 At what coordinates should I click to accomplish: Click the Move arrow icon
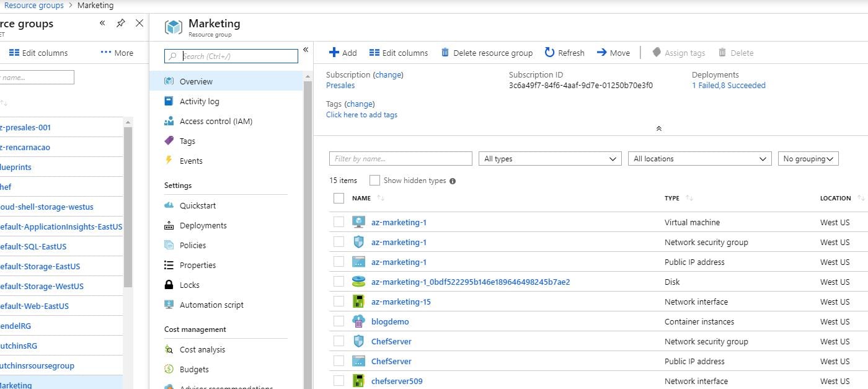pyautogui.click(x=601, y=53)
